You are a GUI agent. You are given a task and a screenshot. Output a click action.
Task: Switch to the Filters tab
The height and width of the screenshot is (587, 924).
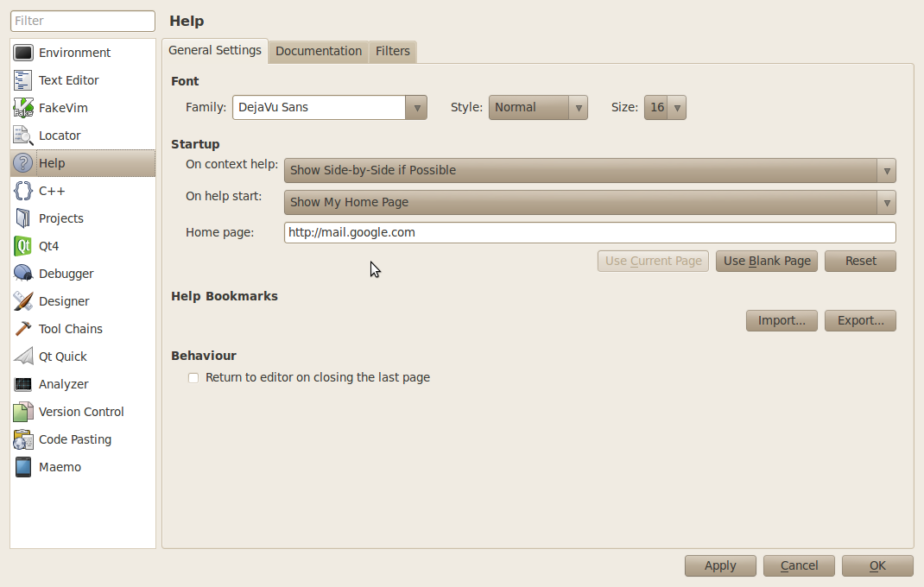[x=393, y=51]
